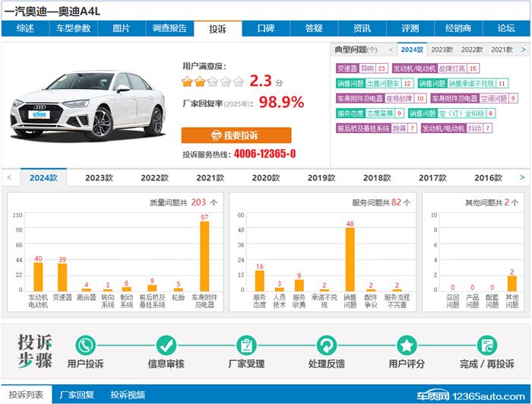
Task: Click right arrow of chart year tabs
Action: (522, 177)
